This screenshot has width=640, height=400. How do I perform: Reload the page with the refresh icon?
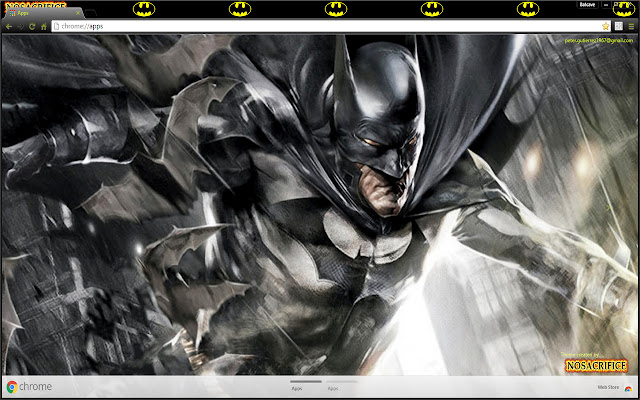tap(32, 27)
